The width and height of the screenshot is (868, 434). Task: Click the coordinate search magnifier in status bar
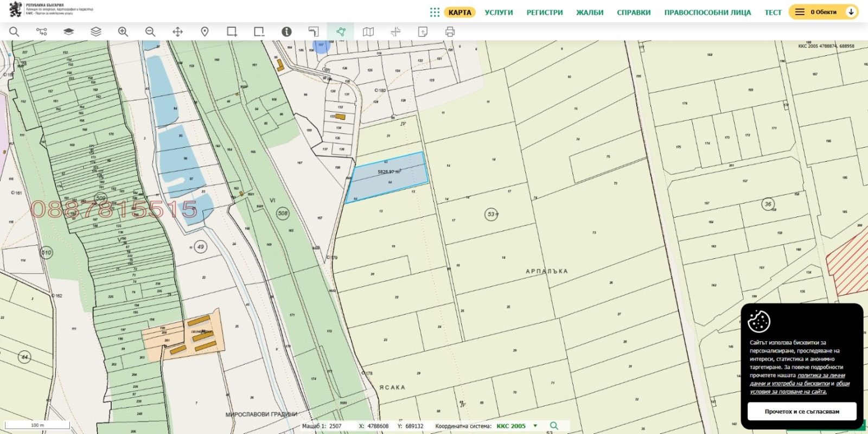point(554,426)
